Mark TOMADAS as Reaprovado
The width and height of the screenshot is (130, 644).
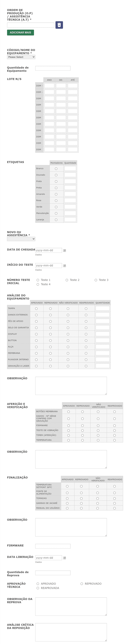tap(114, 499)
